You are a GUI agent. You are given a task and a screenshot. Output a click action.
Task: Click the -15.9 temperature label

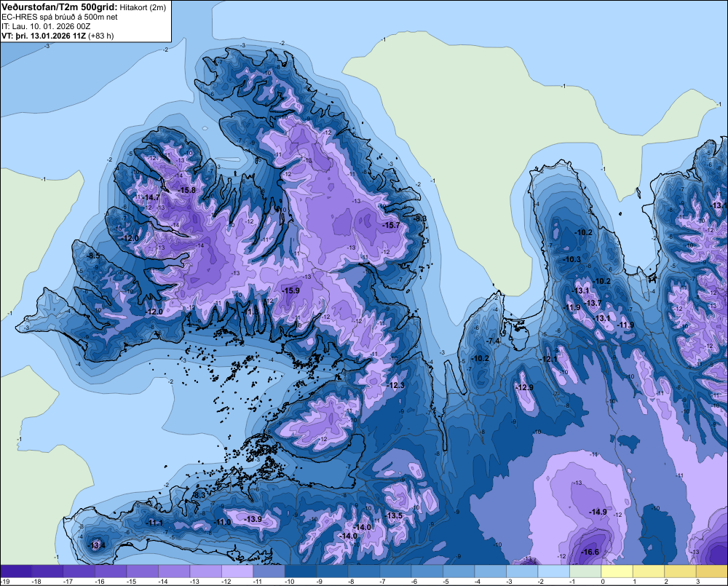point(290,290)
